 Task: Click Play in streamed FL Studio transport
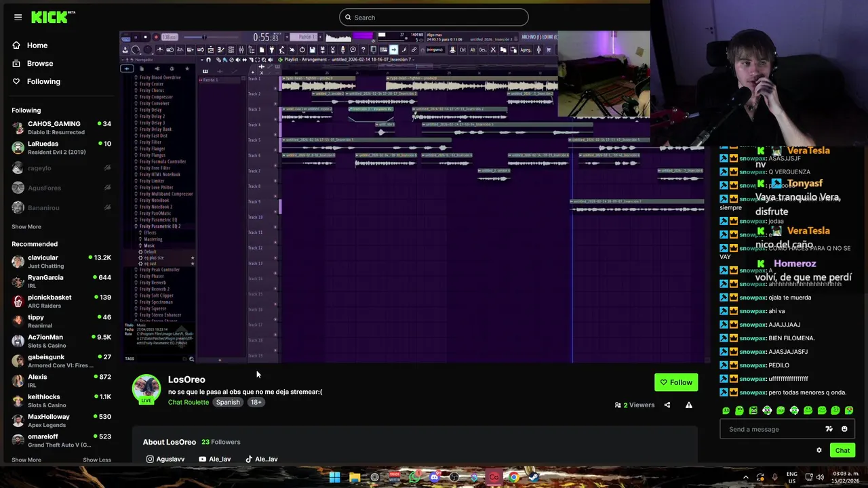point(136,37)
